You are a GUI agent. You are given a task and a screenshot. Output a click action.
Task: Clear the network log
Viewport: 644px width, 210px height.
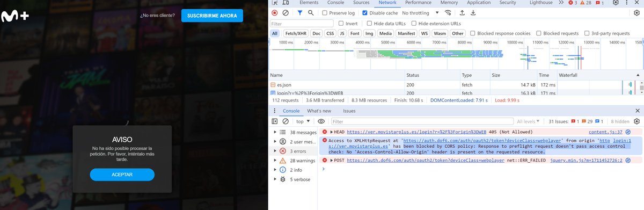[x=286, y=12]
